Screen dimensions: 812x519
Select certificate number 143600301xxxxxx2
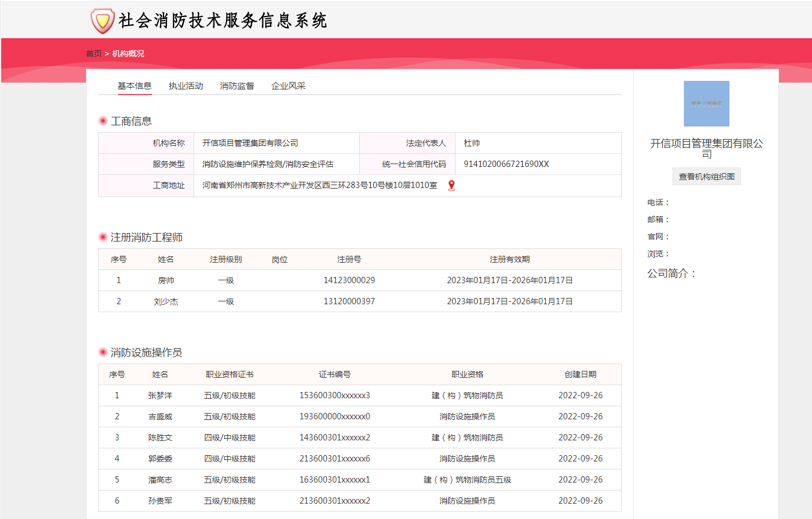(335, 438)
